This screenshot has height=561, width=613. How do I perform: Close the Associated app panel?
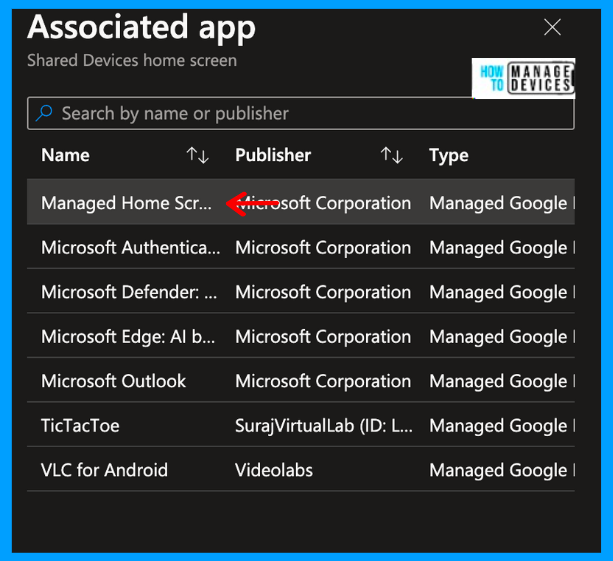552,27
